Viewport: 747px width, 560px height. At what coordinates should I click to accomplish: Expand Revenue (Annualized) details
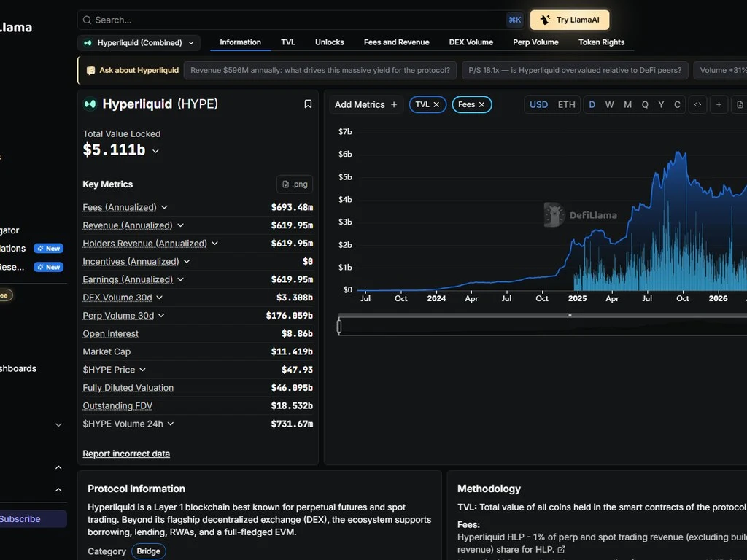tap(181, 225)
